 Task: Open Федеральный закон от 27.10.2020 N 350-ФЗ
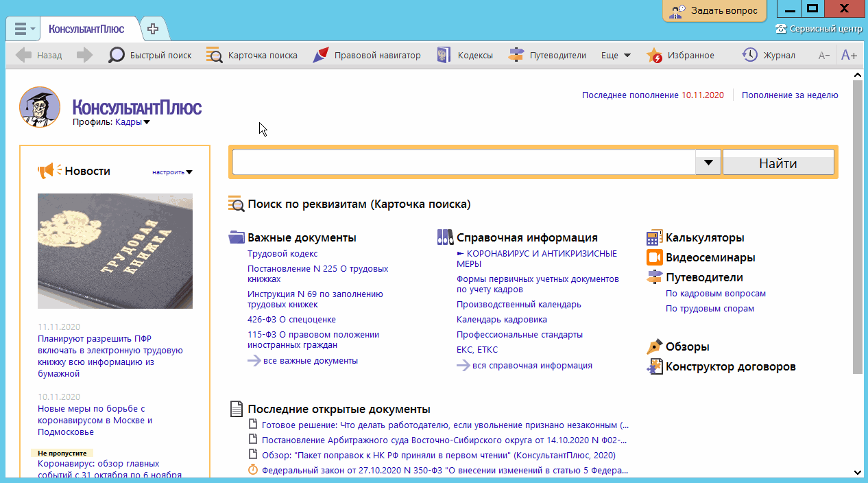coord(445,471)
